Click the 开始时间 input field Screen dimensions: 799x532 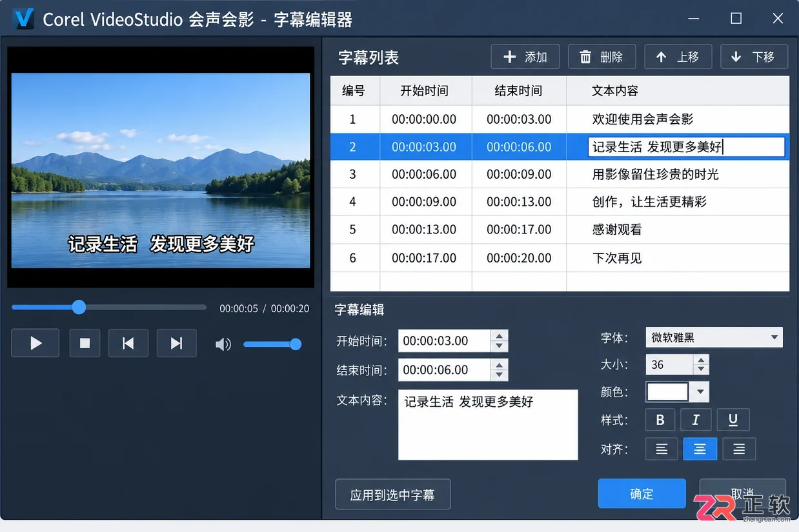pos(444,341)
